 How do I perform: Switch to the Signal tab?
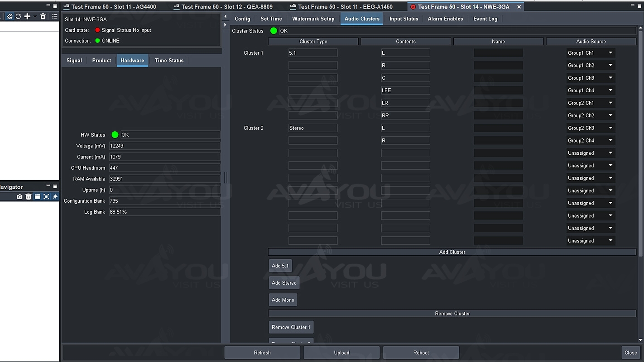pos(74,61)
